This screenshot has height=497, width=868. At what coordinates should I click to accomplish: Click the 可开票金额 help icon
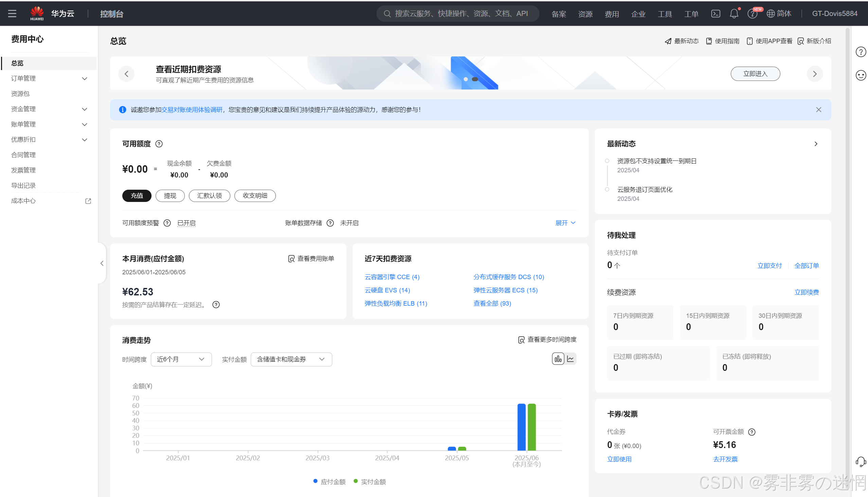(752, 432)
